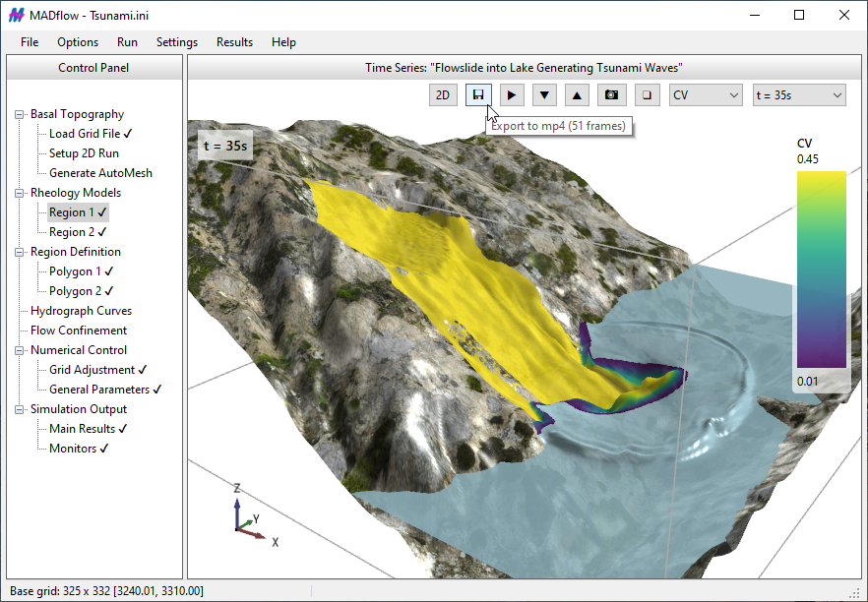
Task: Click the down-arrow triangle toolbar button
Action: click(545, 95)
